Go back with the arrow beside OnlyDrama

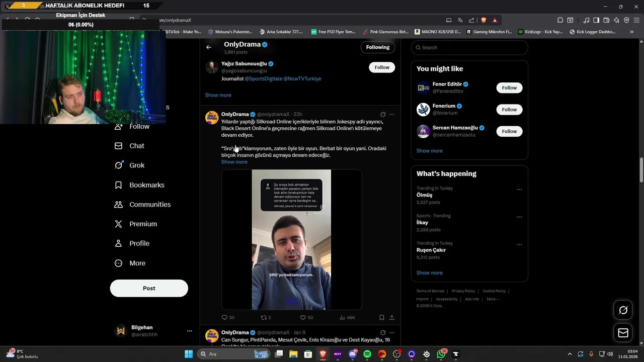209,47
